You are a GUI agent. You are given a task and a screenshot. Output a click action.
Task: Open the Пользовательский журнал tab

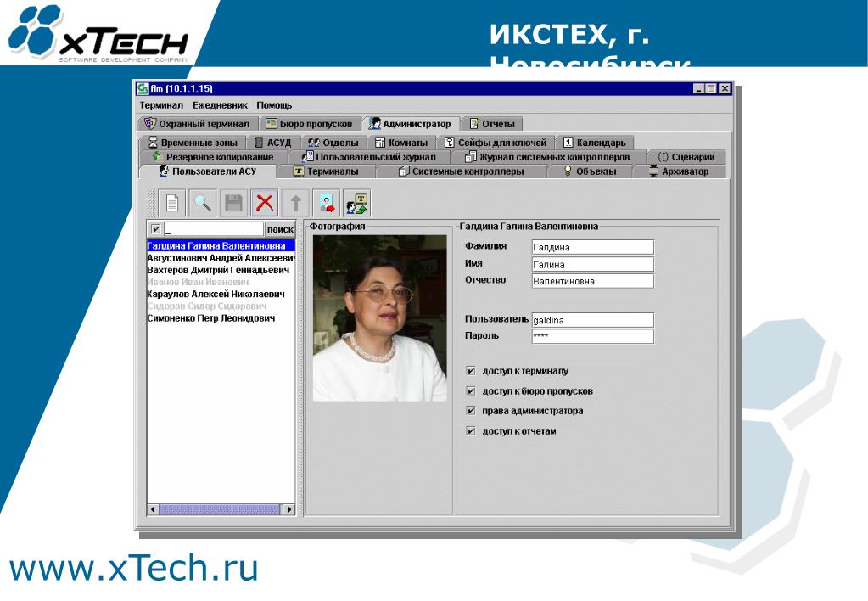(369, 157)
